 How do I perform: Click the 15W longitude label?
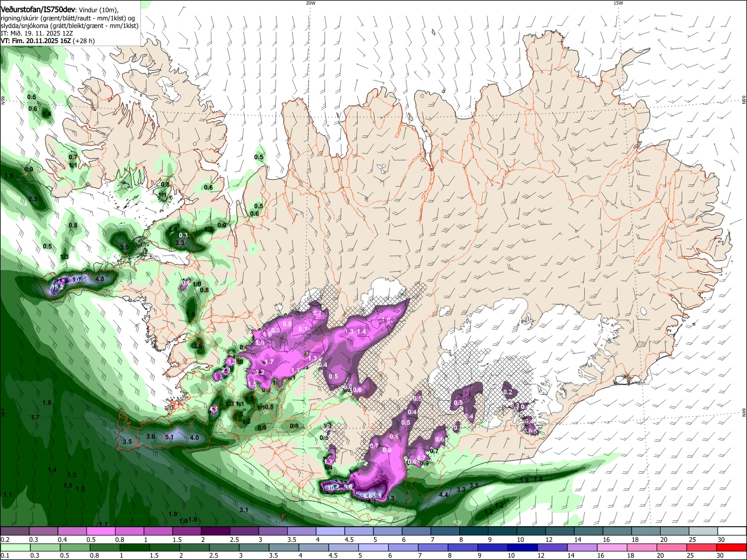click(618, 3)
